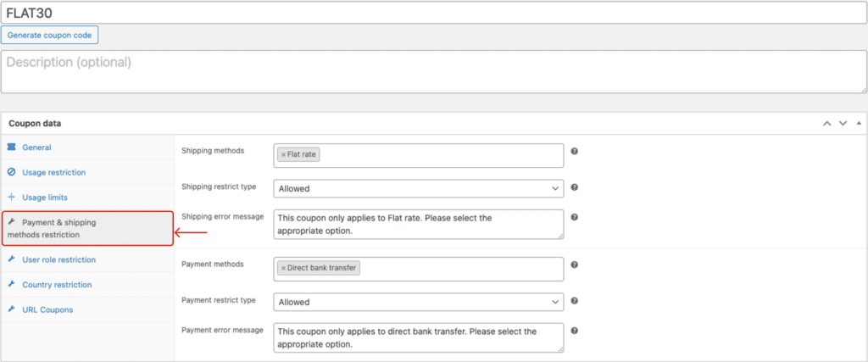868x362 pixels.
Task: Click the Description text area
Action: [x=433, y=71]
